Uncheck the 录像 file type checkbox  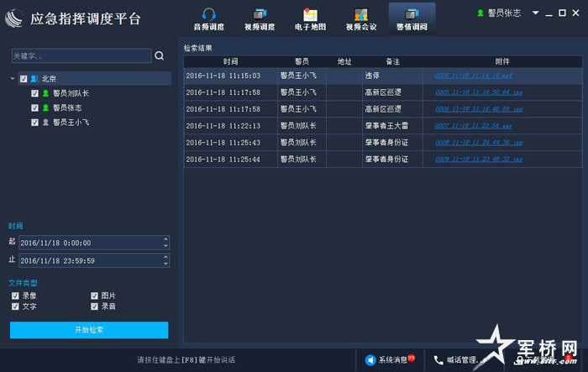pos(15,296)
